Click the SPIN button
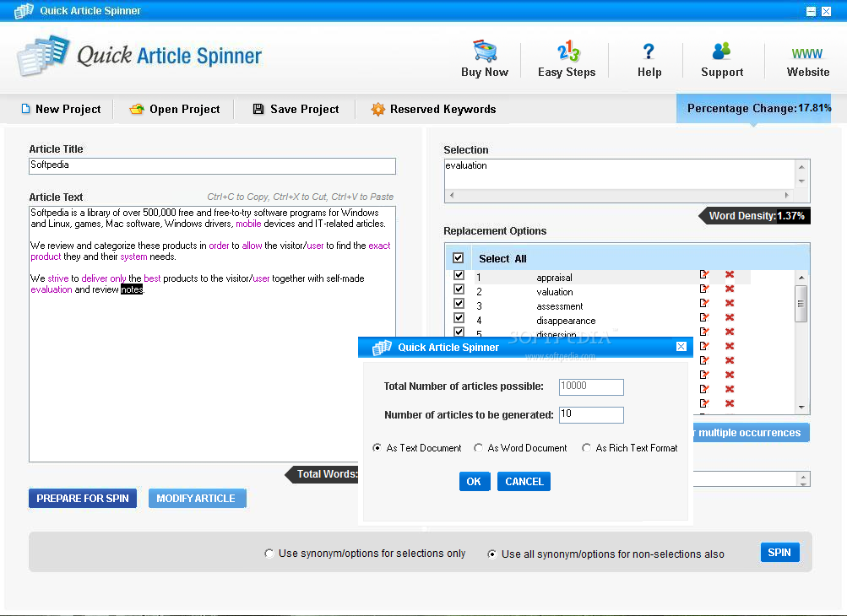Image resolution: width=847 pixels, height=616 pixels. click(x=779, y=553)
